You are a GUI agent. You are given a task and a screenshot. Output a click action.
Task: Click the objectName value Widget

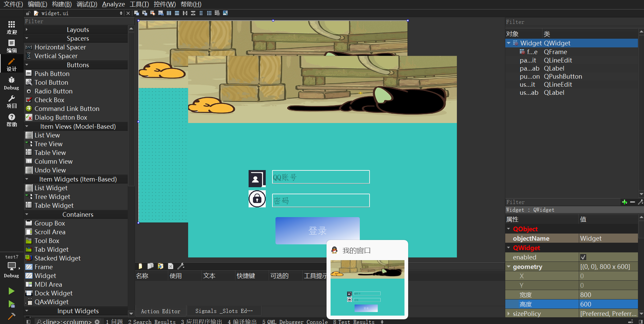608,238
